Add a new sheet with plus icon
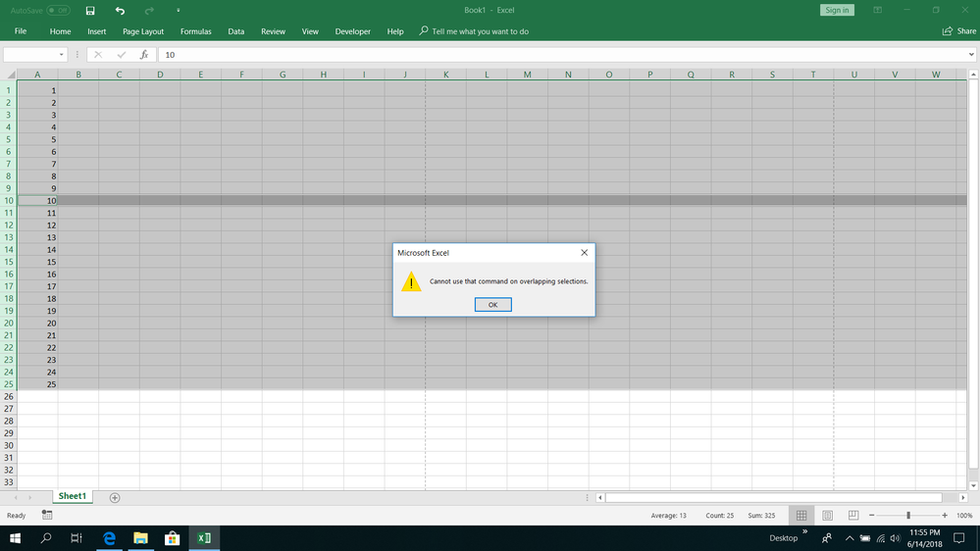 [115, 497]
